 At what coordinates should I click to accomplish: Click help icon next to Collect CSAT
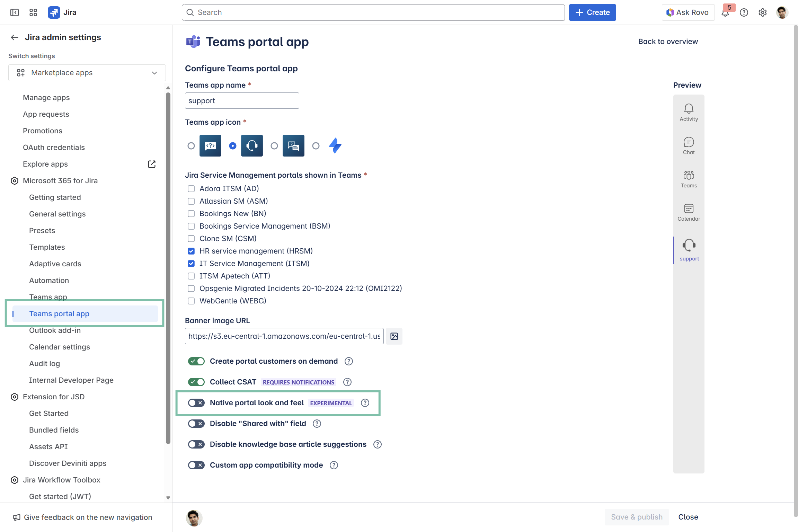347,382
